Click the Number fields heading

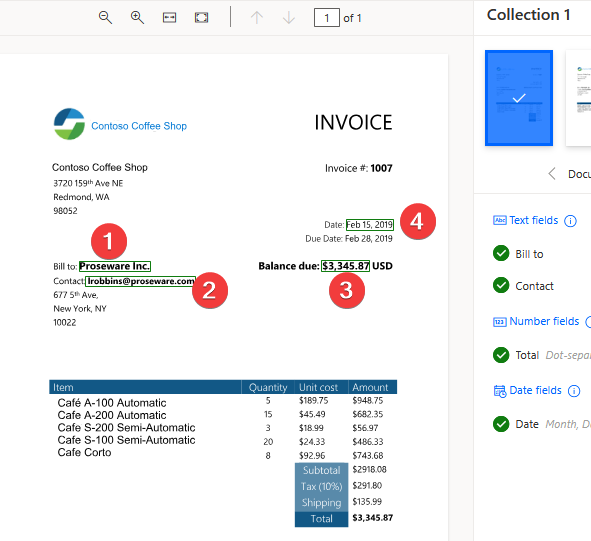[544, 321]
